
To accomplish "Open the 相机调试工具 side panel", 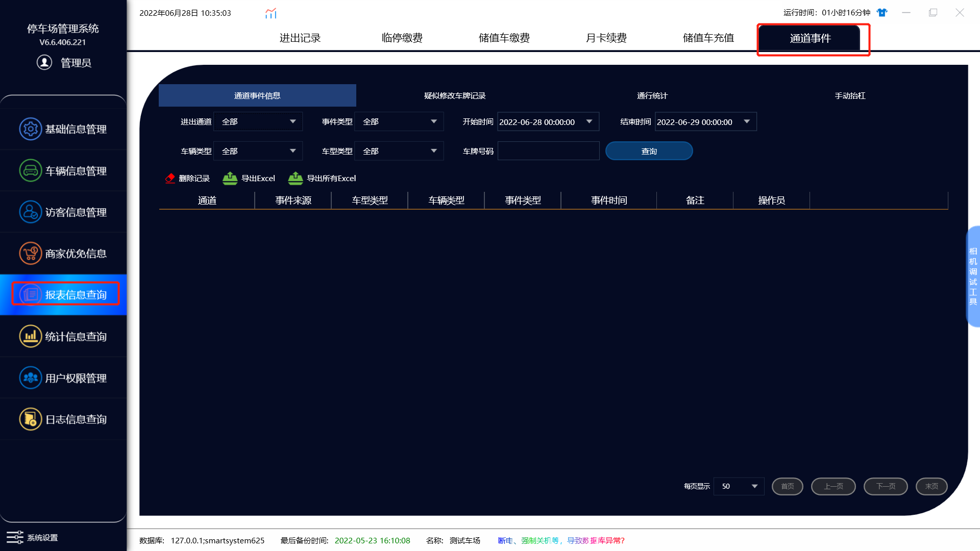I will [973, 276].
